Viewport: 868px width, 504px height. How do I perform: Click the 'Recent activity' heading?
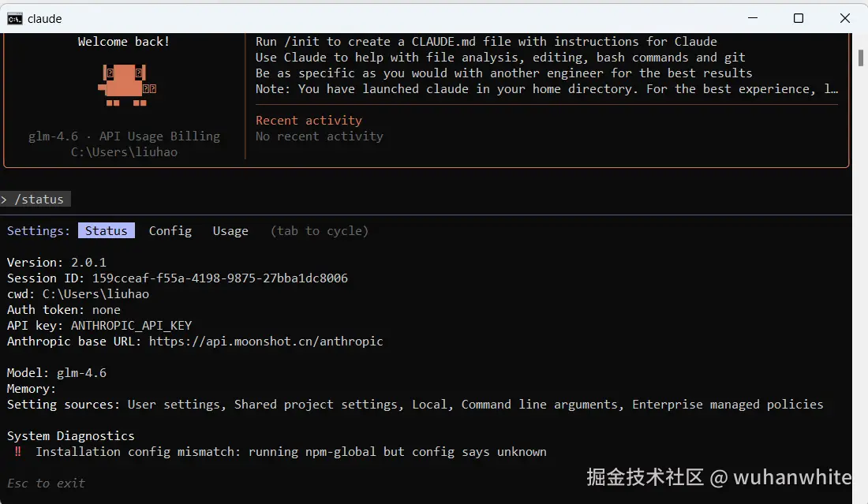pyautogui.click(x=309, y=121)
